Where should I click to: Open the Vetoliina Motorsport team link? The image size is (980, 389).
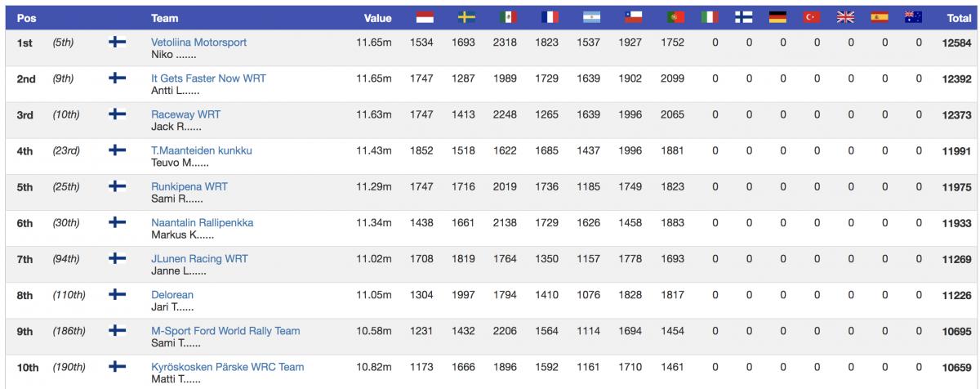point(198,42)
